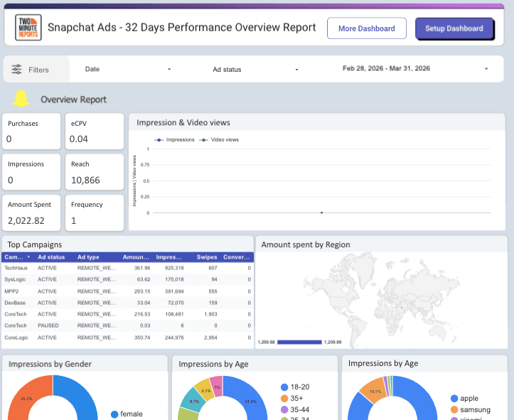This screenshot has width=514, height=420.
Task: Click the 5% pink age donut slice
Action: 217,387
